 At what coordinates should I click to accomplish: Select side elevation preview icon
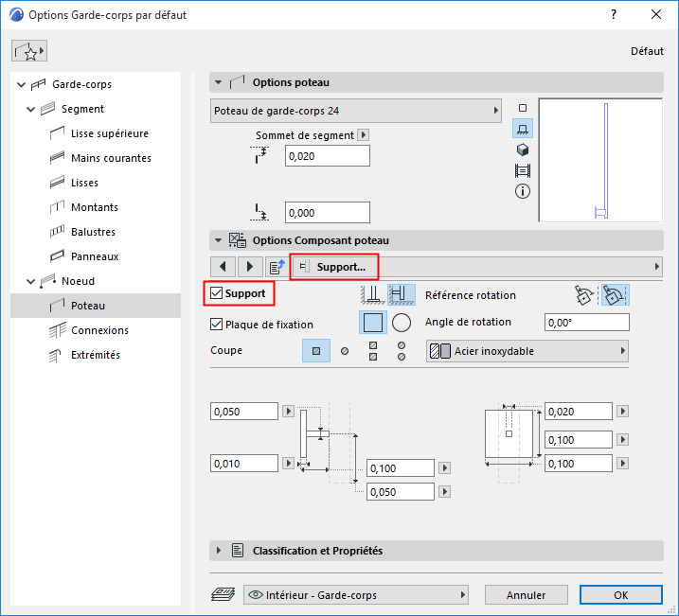coord(523,129)
